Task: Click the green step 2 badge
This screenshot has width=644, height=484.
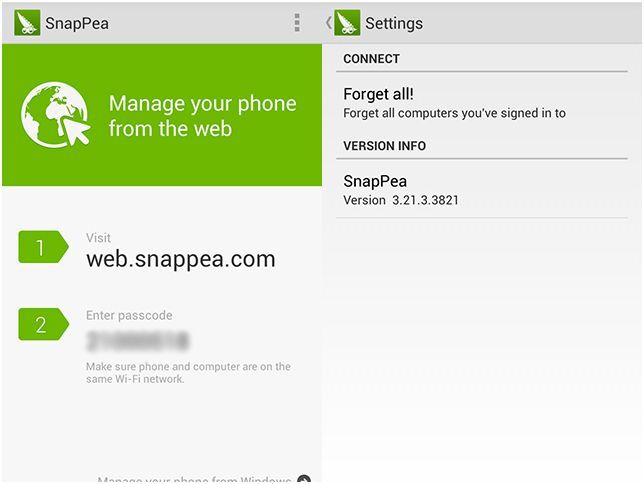Action: (42, 324)
